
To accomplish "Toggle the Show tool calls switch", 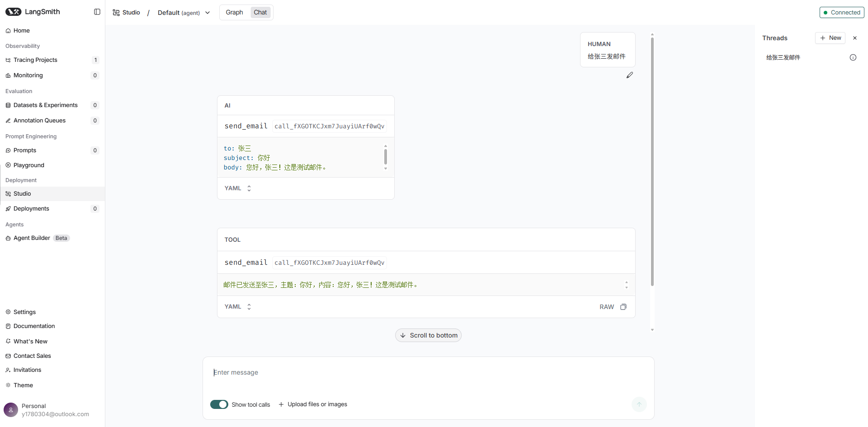I will (x=219, y=404).
